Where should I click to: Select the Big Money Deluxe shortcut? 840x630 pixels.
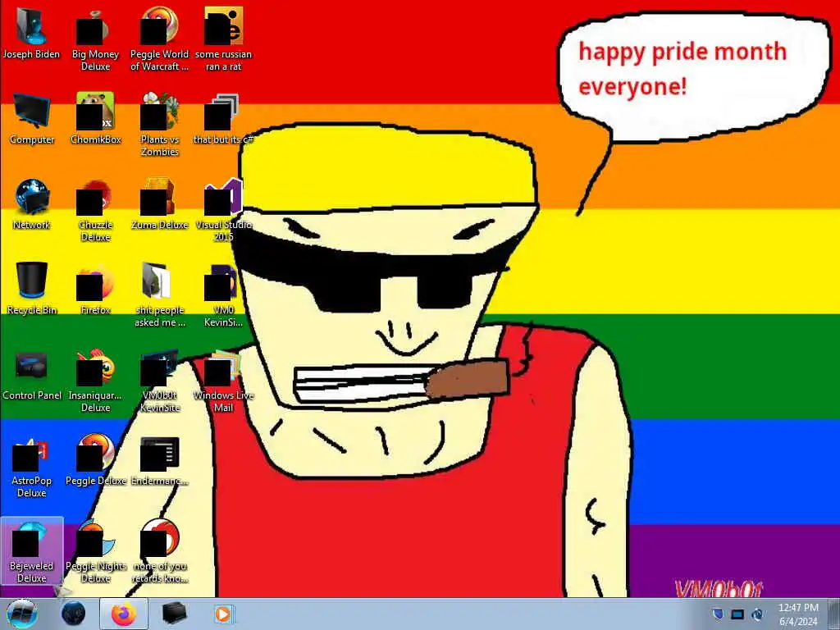coord(95,40)
